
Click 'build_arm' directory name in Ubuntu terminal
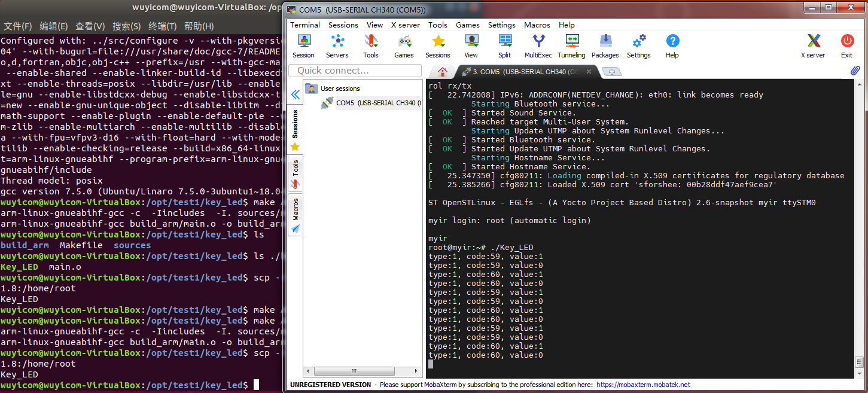[25, 245]
